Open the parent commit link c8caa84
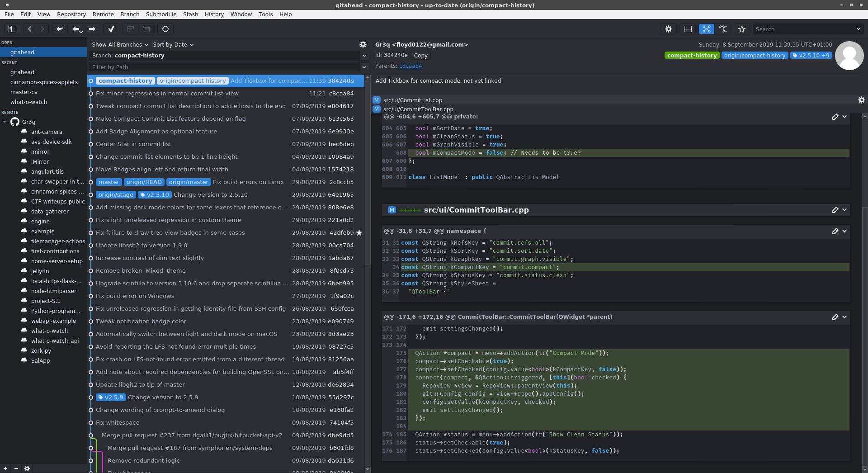This screenshot has width=868, height=473. [x=410, y=66]
